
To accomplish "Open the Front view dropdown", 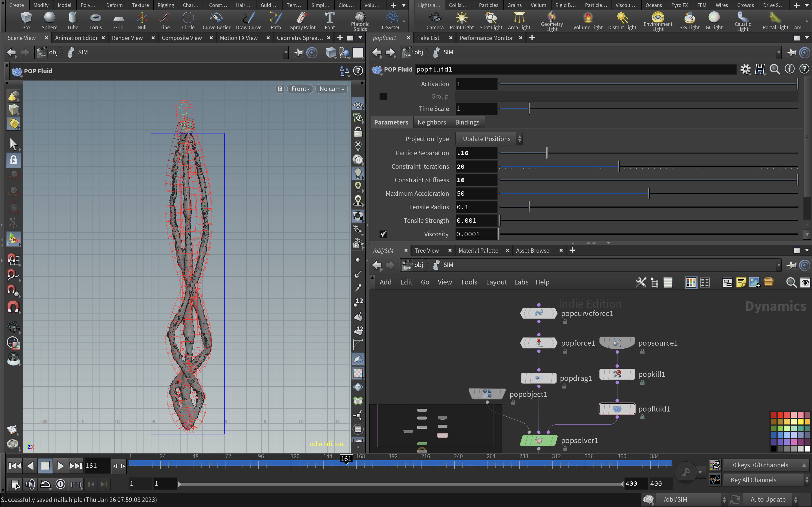I will click(300, 89).
